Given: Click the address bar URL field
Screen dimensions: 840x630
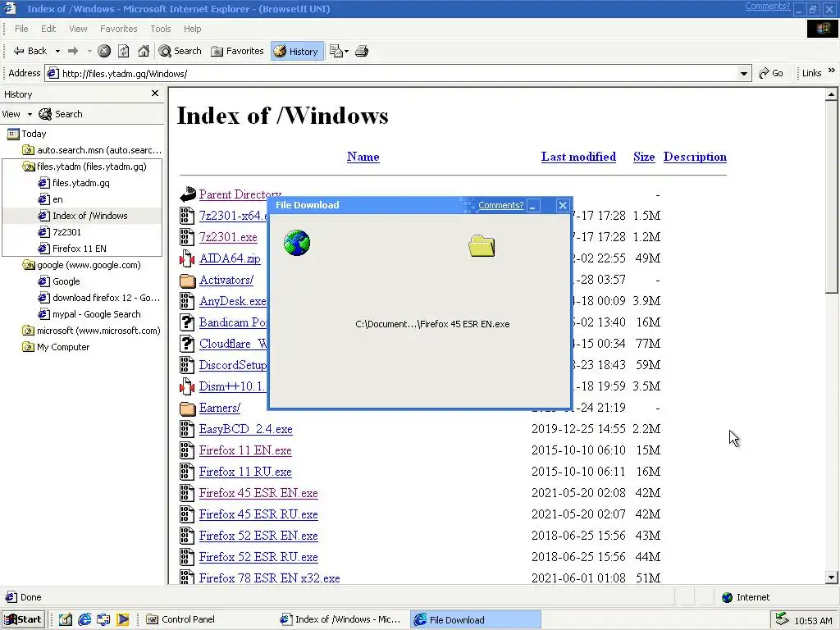Looking at the screenshot, I should (x=391, y=73).
